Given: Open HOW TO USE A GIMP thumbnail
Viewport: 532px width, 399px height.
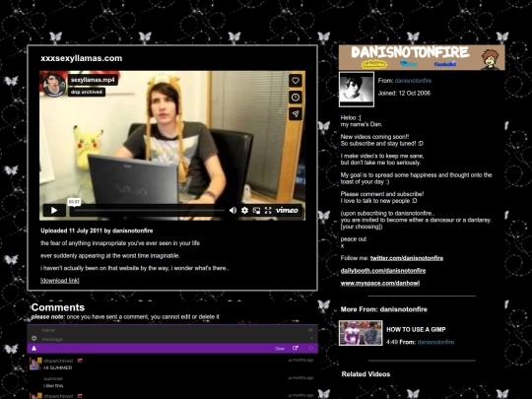Looking at the screenshot, I should pos(361,333).
